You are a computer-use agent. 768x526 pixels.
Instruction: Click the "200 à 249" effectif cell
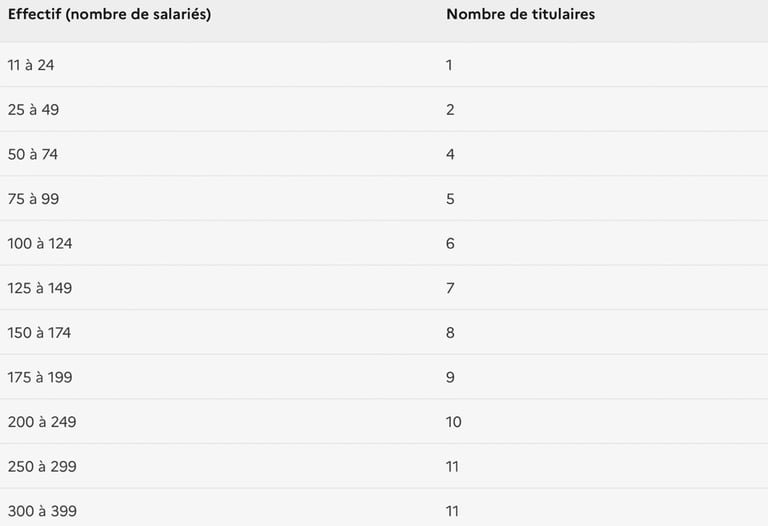(42, 422)
